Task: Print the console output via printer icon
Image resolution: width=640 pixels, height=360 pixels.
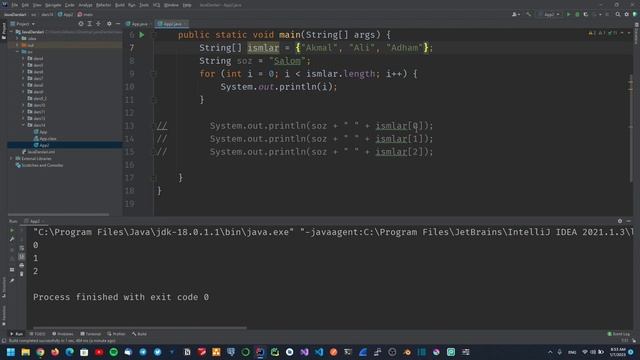Action: point(22,265)
